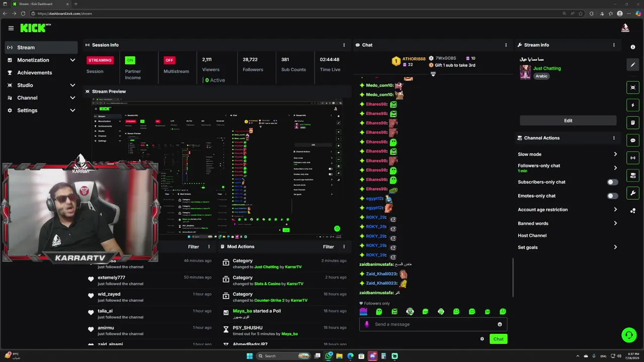The image size is (644, 362).
Task: Click the Just Chatting category link
Action: [x=547, y=68]
